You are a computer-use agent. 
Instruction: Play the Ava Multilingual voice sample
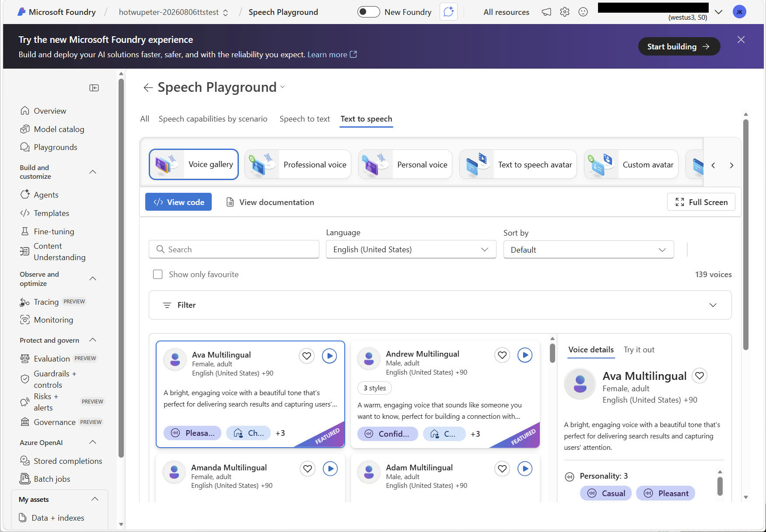(329, 356)
